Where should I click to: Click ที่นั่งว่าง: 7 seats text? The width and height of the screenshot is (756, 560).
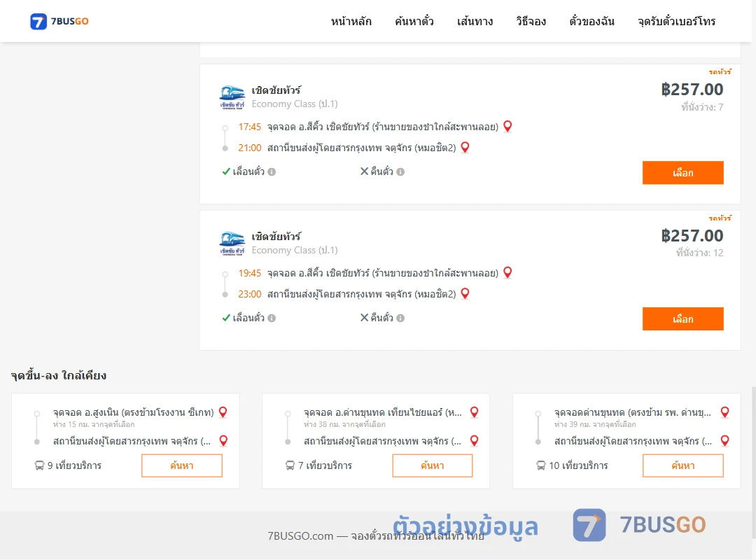pyautogui.click(x=703, y=107)
